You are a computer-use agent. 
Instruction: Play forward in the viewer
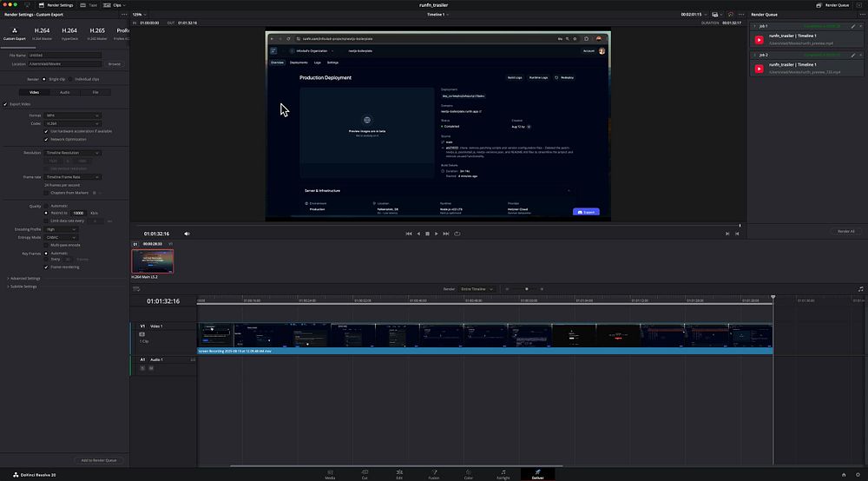click(x=437, y=234)
